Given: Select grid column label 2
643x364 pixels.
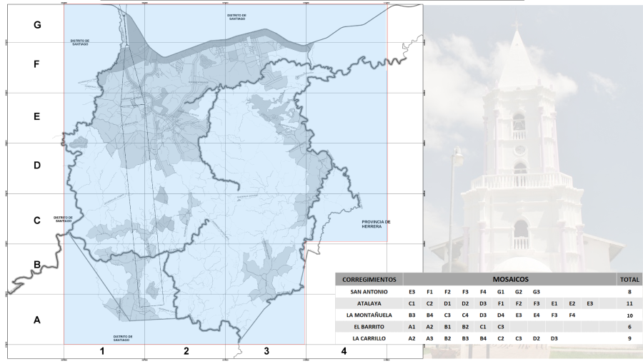Looking at the screenshot, I should click(x=186, y=351).
